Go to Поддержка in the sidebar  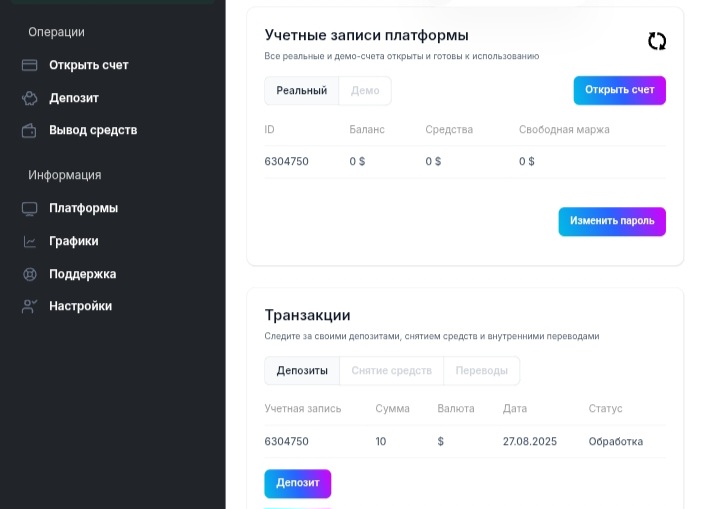83,274
